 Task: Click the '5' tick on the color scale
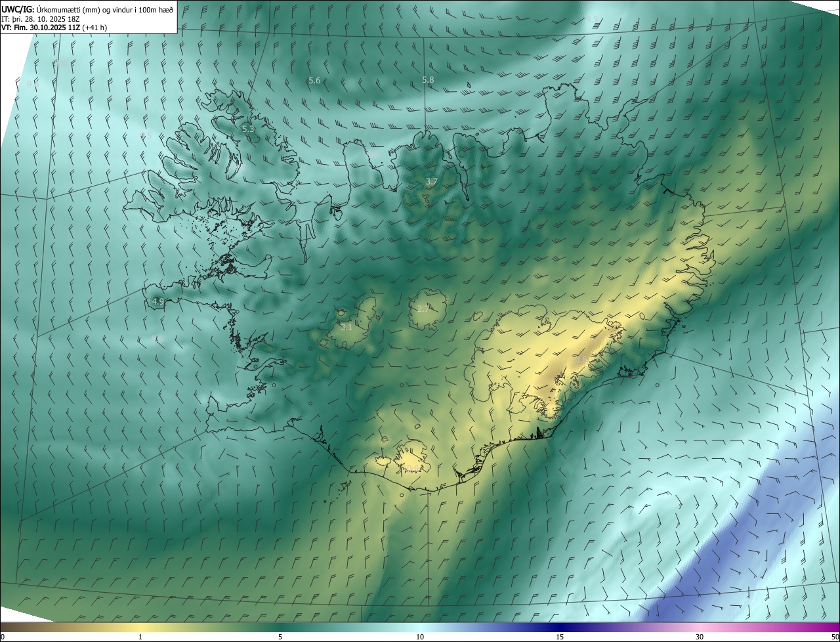[280, 637]
